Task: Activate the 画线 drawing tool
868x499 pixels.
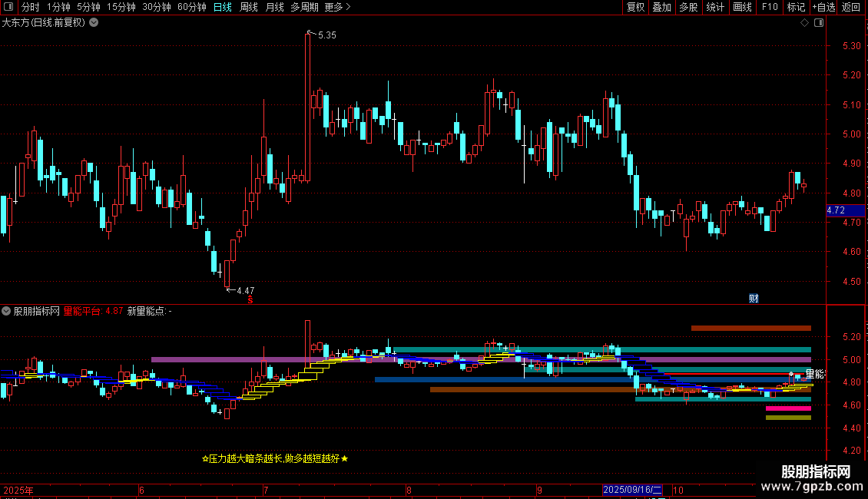Action: click(x=742, y=7)
